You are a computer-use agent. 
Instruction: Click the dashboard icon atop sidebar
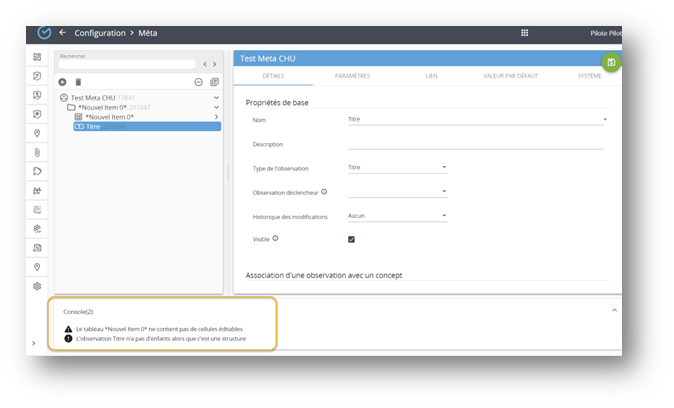(37, 58)
